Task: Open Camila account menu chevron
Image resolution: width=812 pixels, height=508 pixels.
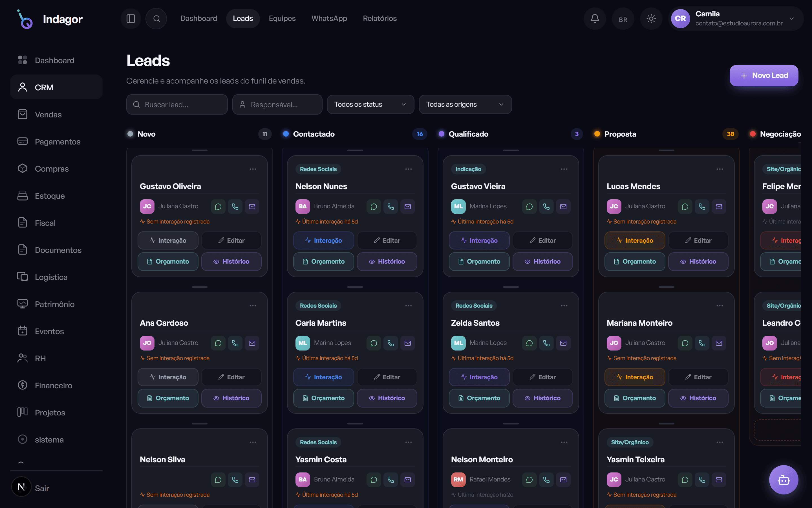Action: [791, 18]
